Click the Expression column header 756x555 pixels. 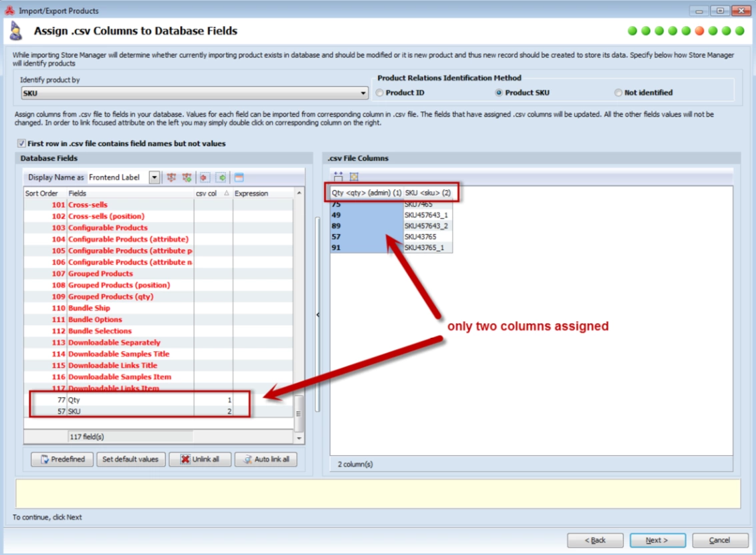click(263, 193)
